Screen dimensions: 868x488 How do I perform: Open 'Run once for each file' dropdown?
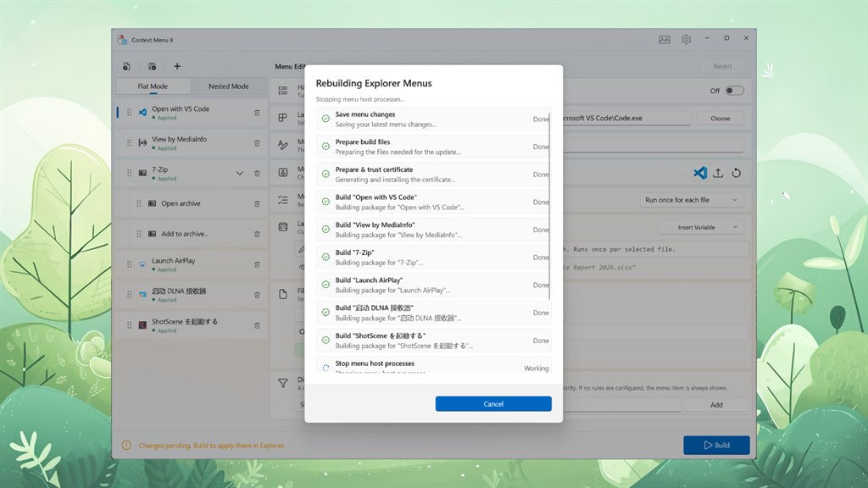[690, 200]
